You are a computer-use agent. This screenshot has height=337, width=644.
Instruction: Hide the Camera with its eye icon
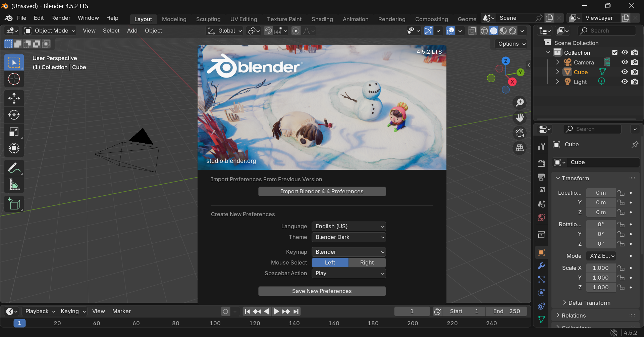pyautogui.click(x=625, y=62)
